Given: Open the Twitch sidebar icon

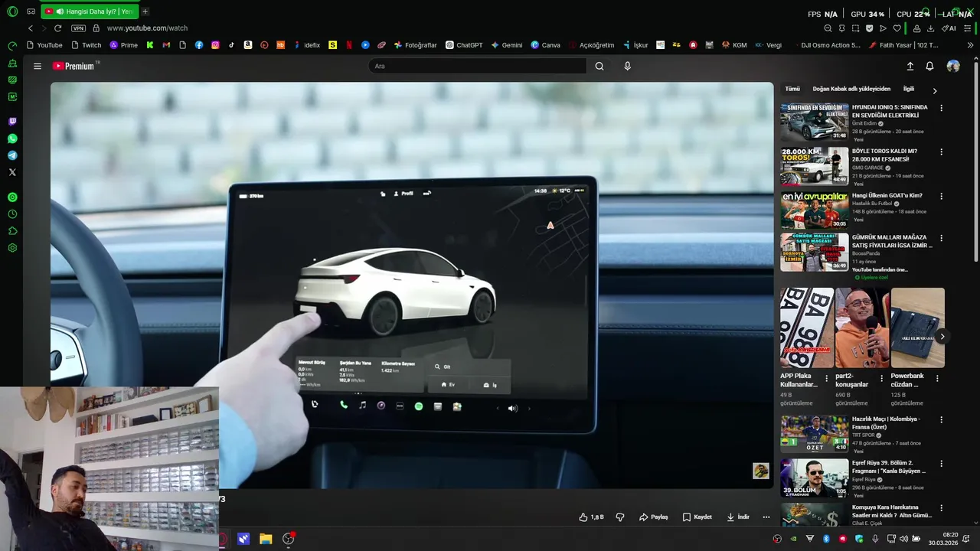Looking at the screenshot, I should (12, 121).
